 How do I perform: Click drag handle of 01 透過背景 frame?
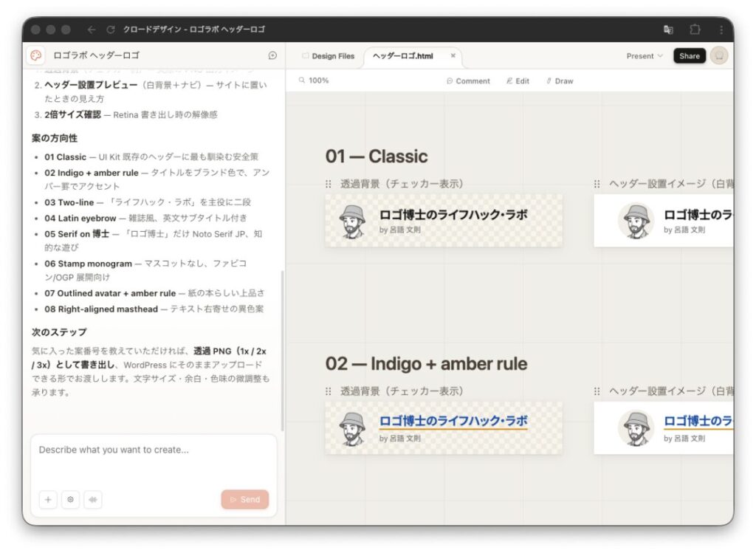329,184
